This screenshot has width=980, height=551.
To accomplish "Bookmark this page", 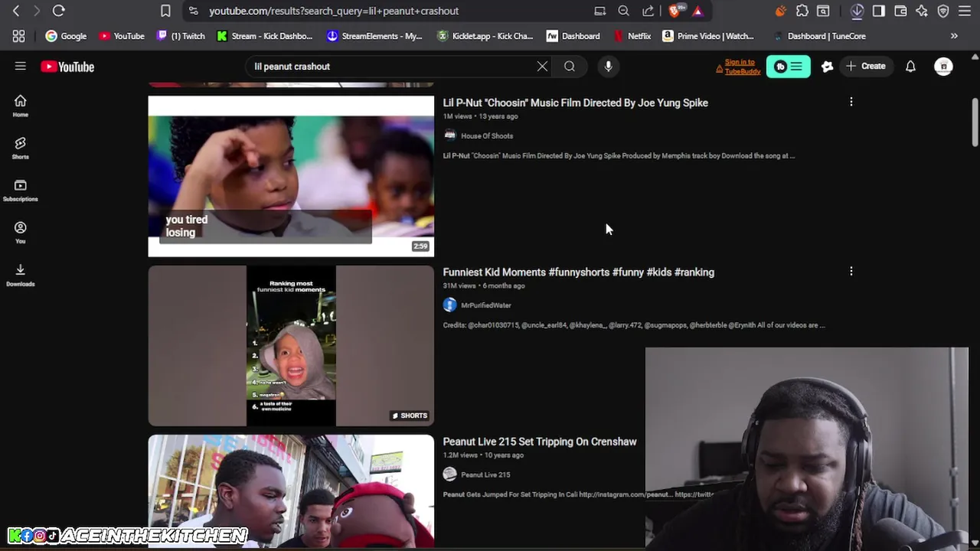I will [x=165, y=11].
